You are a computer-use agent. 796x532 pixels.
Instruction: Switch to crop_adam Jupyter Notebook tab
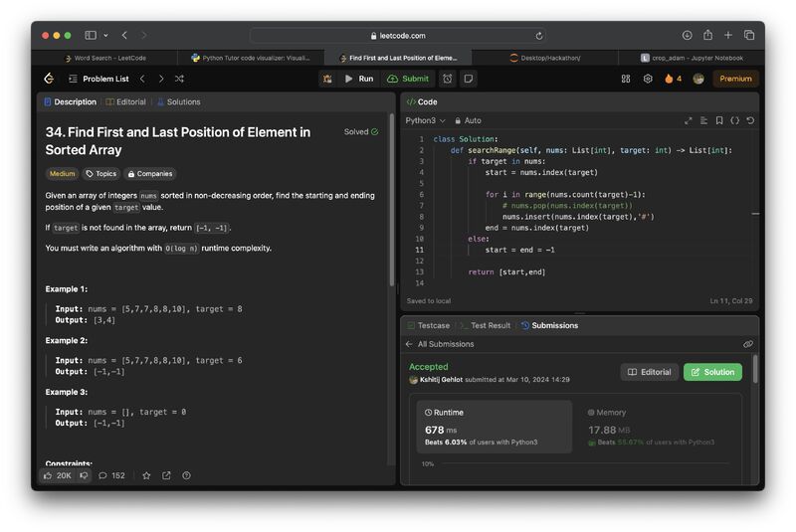tap(692, 58)
